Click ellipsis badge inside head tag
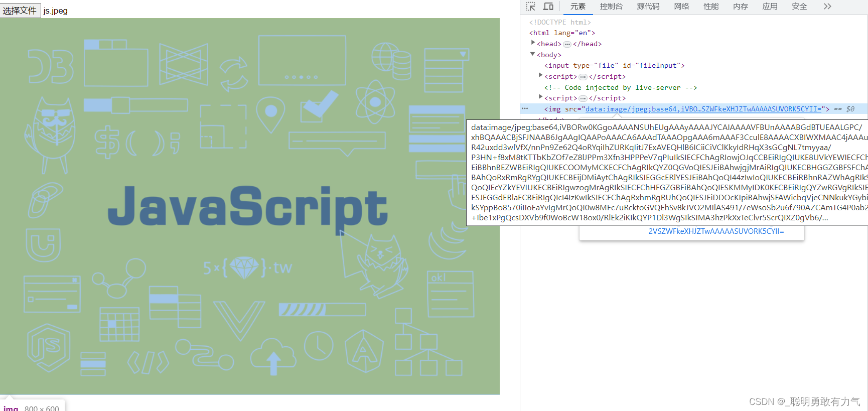The width and height of the screenshot is (868, 411). tap(567, 44)
